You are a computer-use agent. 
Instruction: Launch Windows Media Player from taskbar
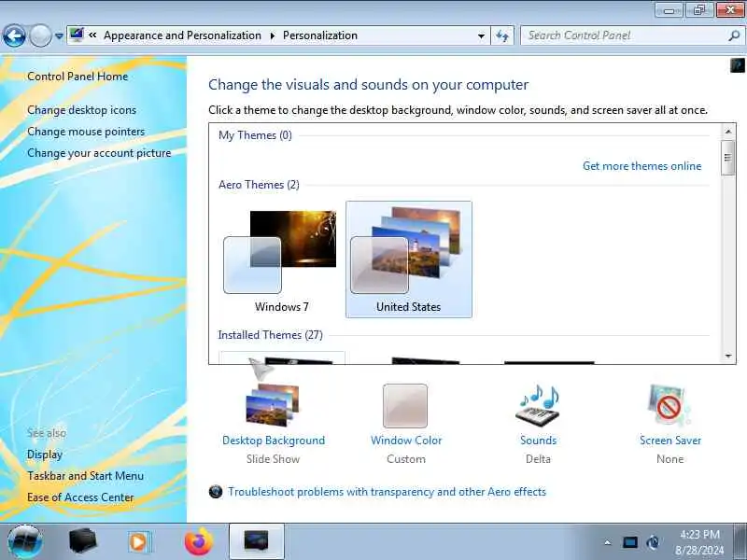[139, 542]
